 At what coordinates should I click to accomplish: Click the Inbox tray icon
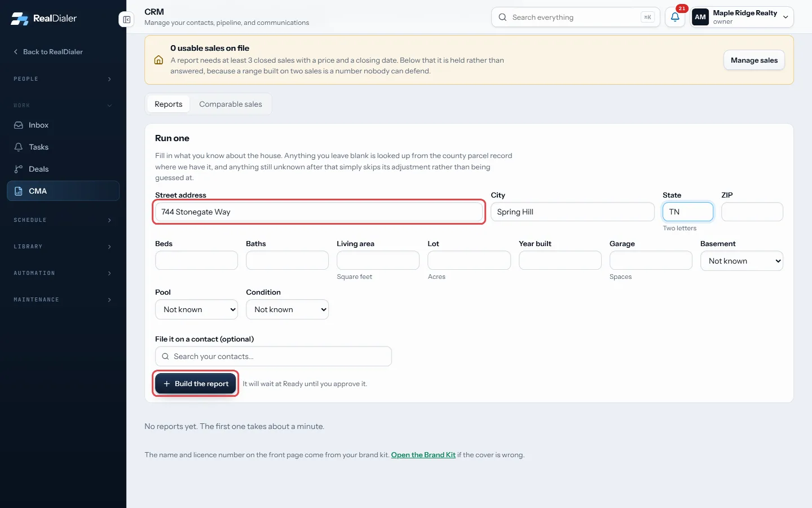pos(19,125)
